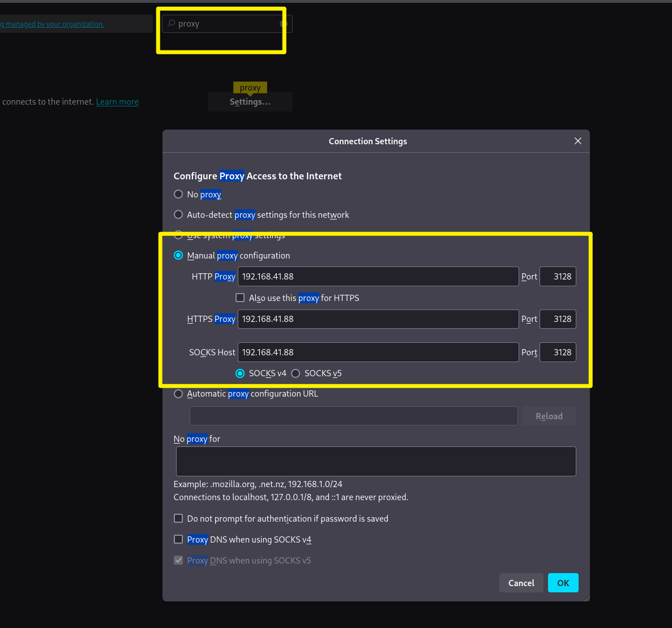Enable Proxy DNS when using SOCKS v4
The height and width of the screenshot is (628, 672).
tap(178, 540)
